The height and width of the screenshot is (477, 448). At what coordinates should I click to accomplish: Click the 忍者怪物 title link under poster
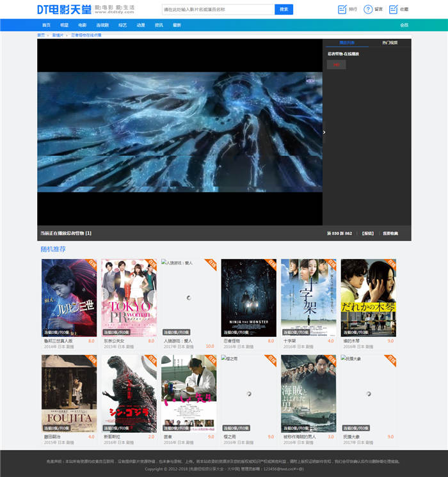point(232,341)
